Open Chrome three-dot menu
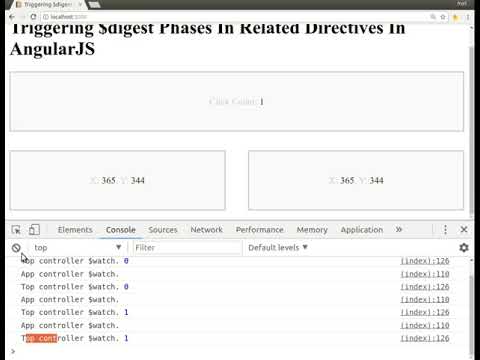Screen dimensions: 480x360 (468, 17)
